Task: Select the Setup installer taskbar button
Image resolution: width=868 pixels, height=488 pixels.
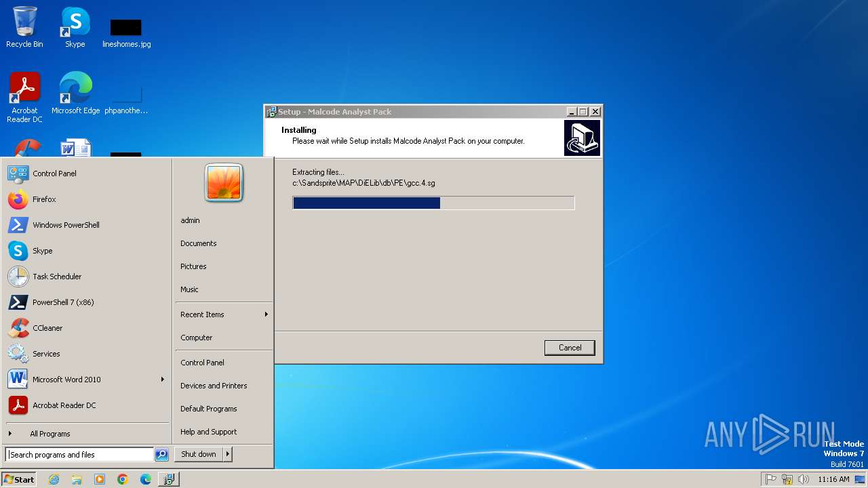Action: coord(169,479)
